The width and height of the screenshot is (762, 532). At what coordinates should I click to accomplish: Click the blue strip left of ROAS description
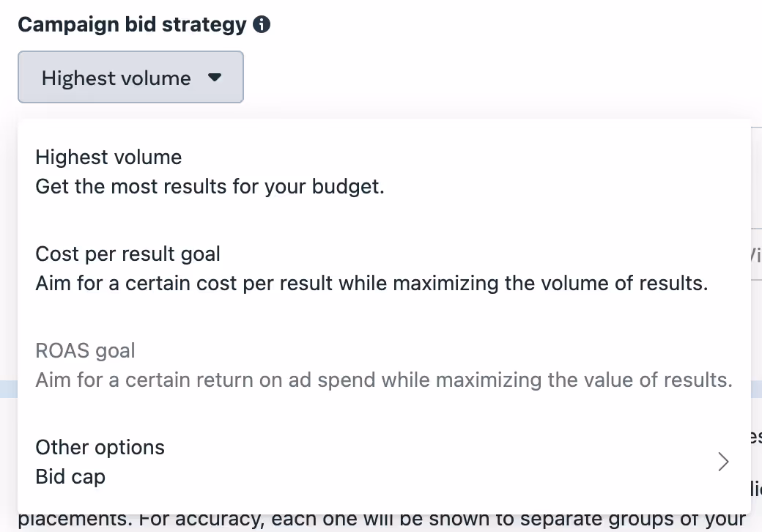pos(9,389)
